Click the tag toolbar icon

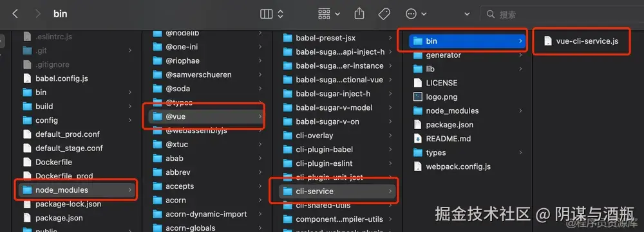click(x=384, y=14)
